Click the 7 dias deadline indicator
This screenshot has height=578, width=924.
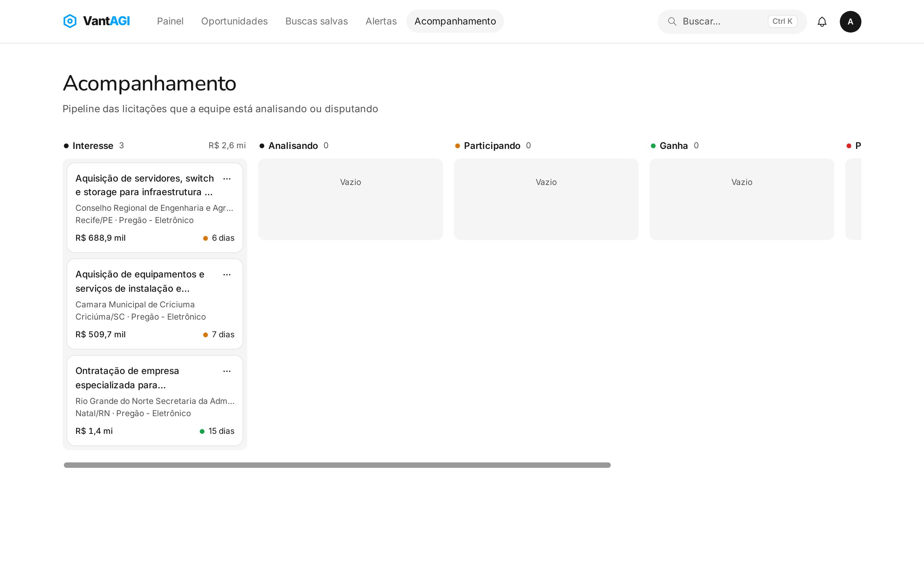[219, 335]
